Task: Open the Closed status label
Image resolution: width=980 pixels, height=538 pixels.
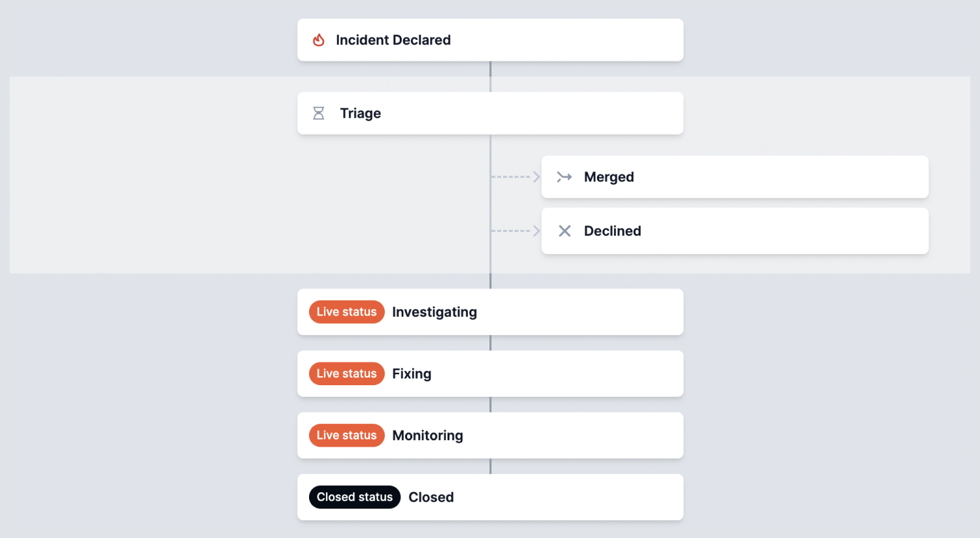Action: 431,498
